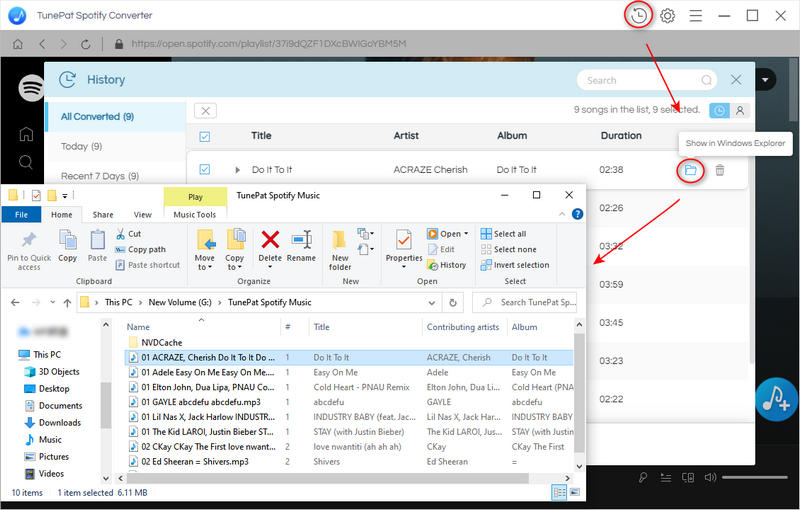Expand the Do It To It row arrow
This screenshot has width=800, height=510.
click(237, 170)
